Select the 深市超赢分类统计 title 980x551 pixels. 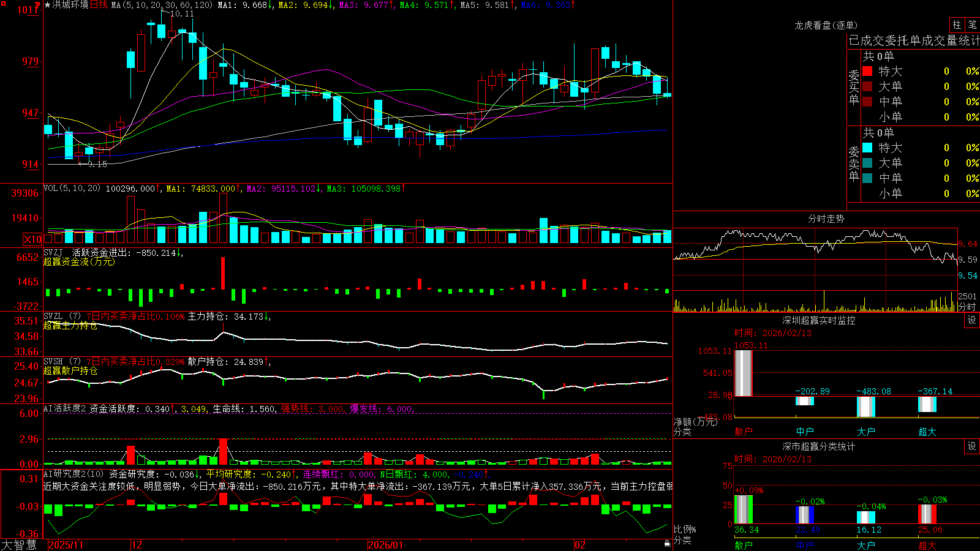pyautogui.click(x=819, y=446)
